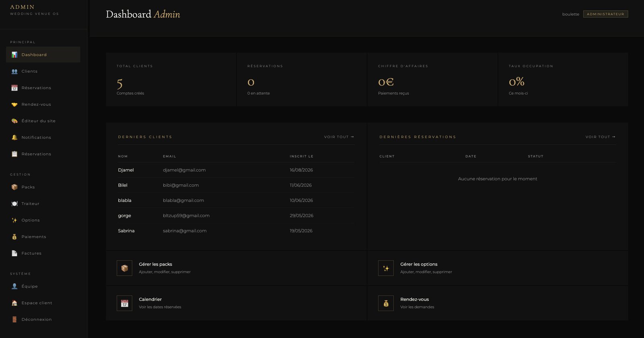Viewport: 644px width, 338px height.
Task: Click the Traiteur plate icon
Action: click(x=14, y=203)
